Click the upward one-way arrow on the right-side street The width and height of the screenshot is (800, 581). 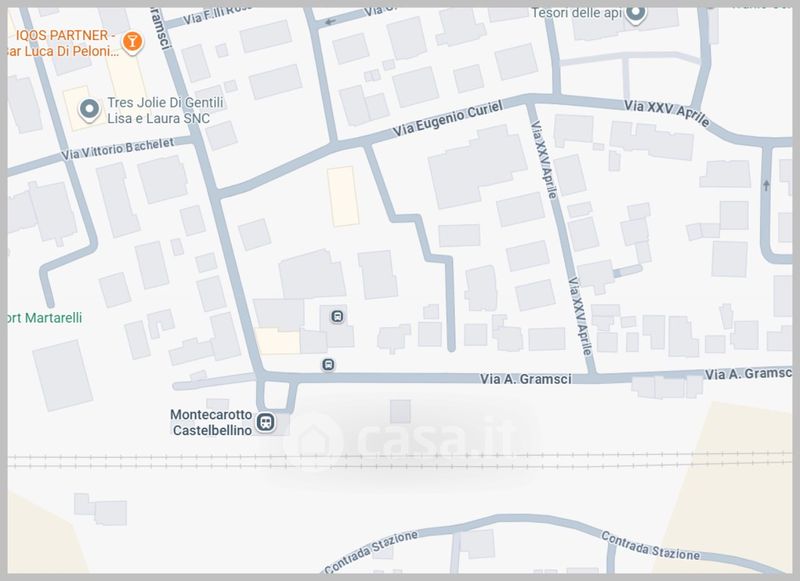[767, 185]
